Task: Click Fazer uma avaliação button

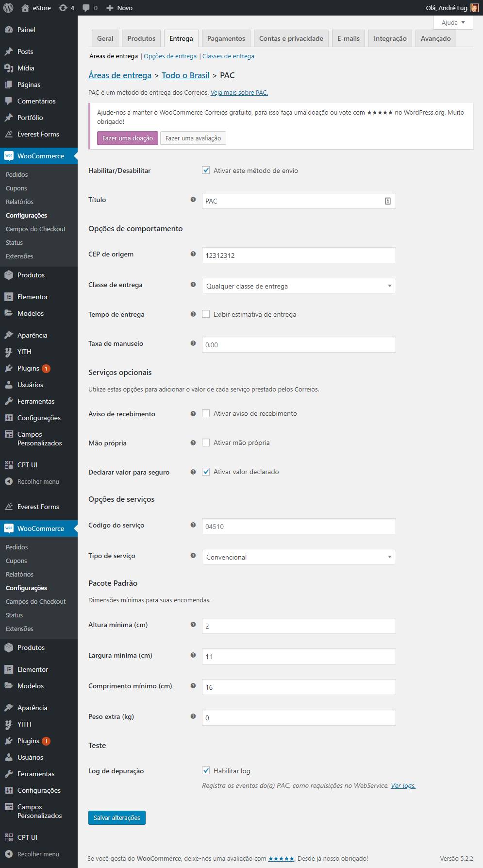Action: pyautogui.click(x=193, y=138)
